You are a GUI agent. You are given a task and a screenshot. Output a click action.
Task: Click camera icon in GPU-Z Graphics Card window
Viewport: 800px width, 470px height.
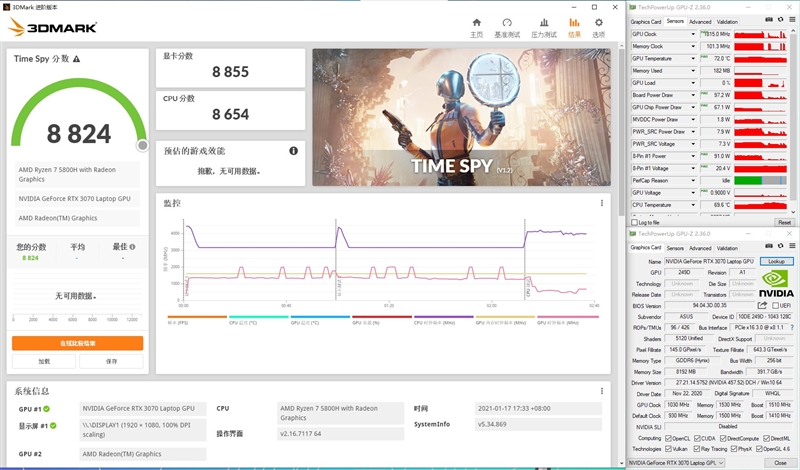coord(769,246)
